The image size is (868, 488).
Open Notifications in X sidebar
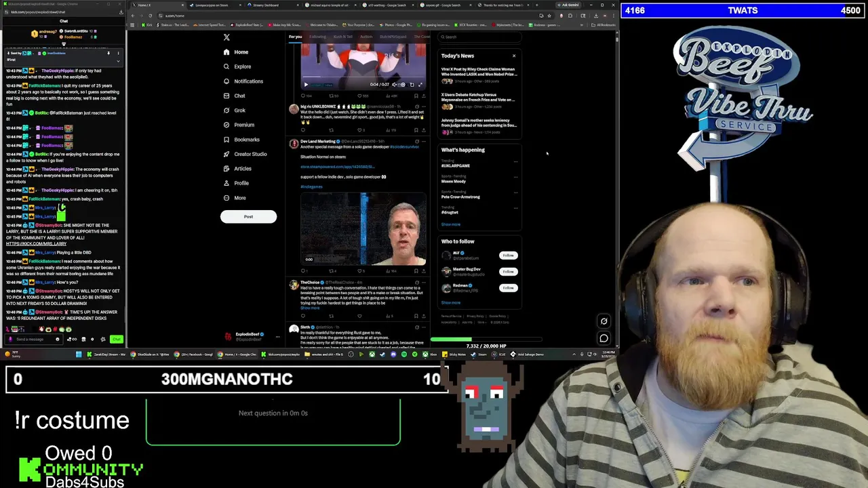click(243, 81)
